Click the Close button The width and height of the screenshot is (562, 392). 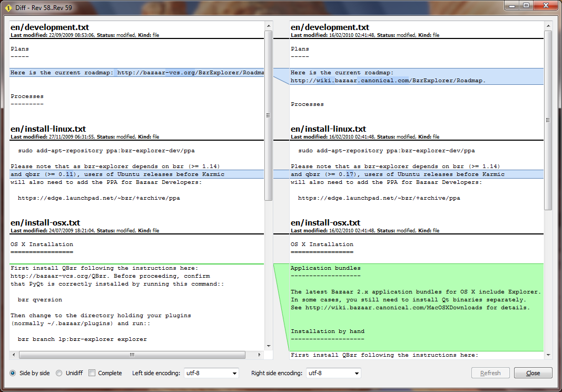[533, 373]
